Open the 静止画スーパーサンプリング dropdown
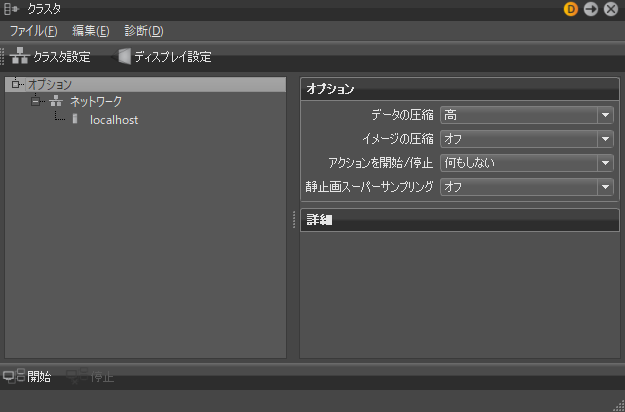 527,187
